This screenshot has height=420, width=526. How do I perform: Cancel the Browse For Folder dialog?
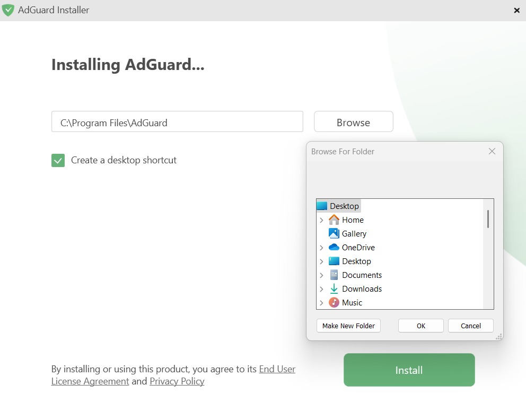(471, 326)
